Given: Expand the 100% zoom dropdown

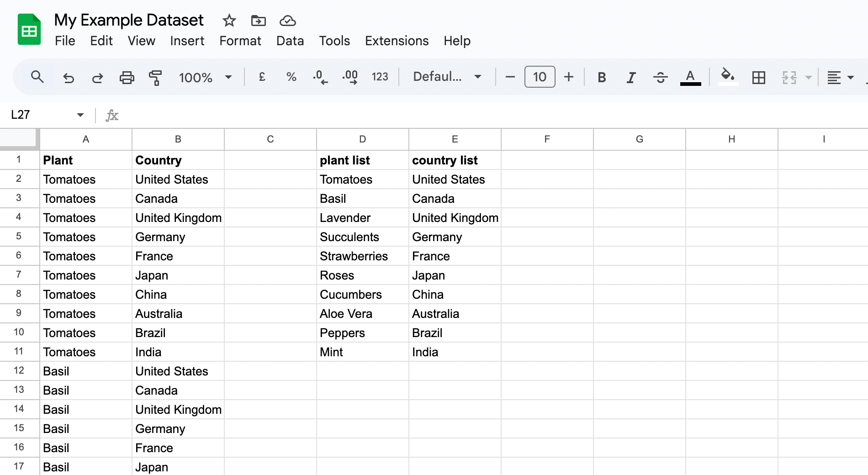Looking at the screenshot, I should (x=205, y=77).
